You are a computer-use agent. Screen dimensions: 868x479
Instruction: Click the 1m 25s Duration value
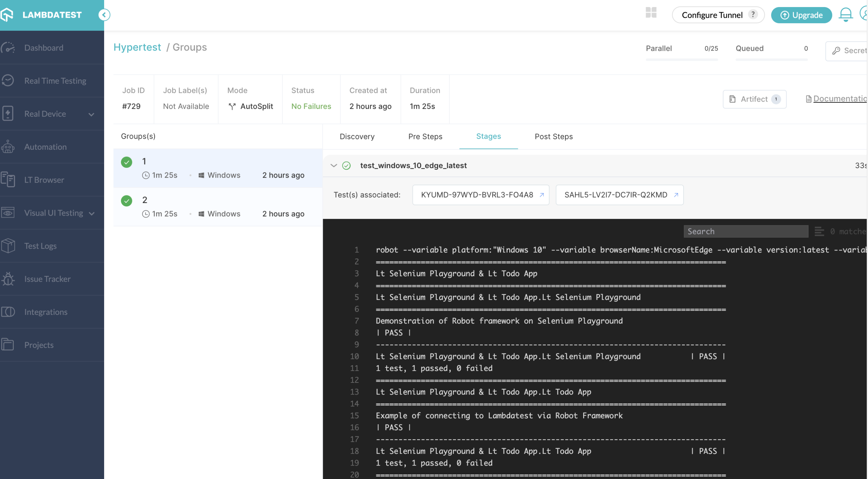422,107
